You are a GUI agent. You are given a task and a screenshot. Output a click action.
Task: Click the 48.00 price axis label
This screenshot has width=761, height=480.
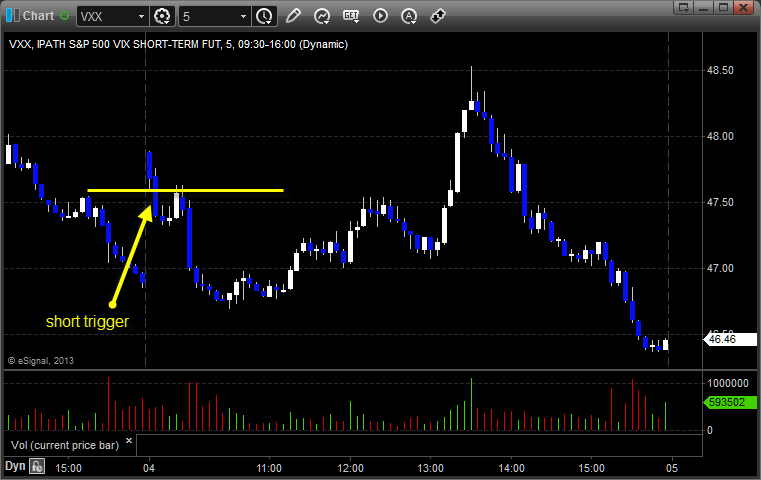(x=720, y=136)
